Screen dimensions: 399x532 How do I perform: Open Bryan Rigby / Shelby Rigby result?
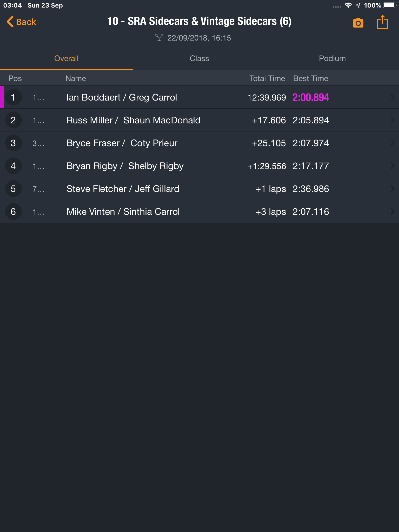point(199,166)
